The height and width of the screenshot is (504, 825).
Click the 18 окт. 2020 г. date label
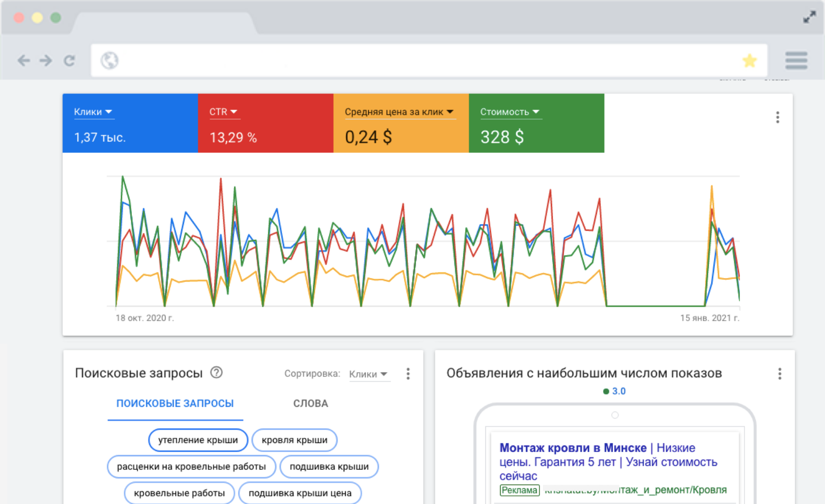(x=145, y=318)
